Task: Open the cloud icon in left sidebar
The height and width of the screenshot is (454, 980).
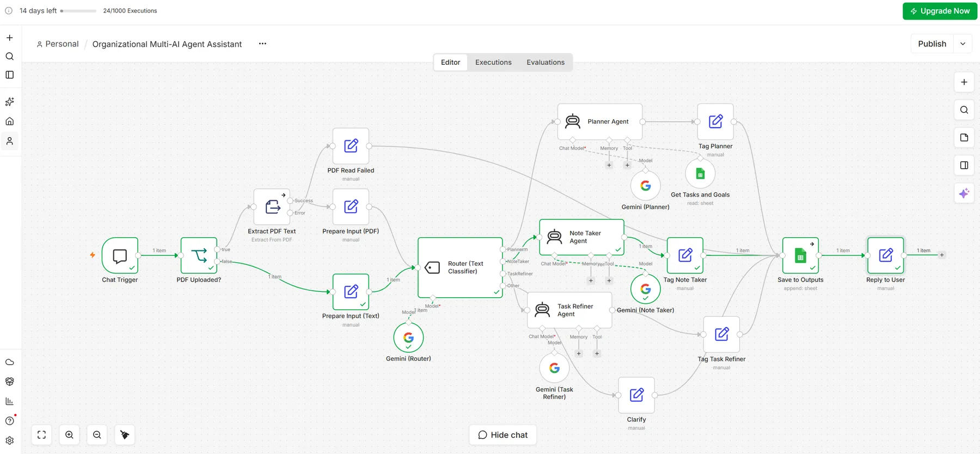Action: 9,362
